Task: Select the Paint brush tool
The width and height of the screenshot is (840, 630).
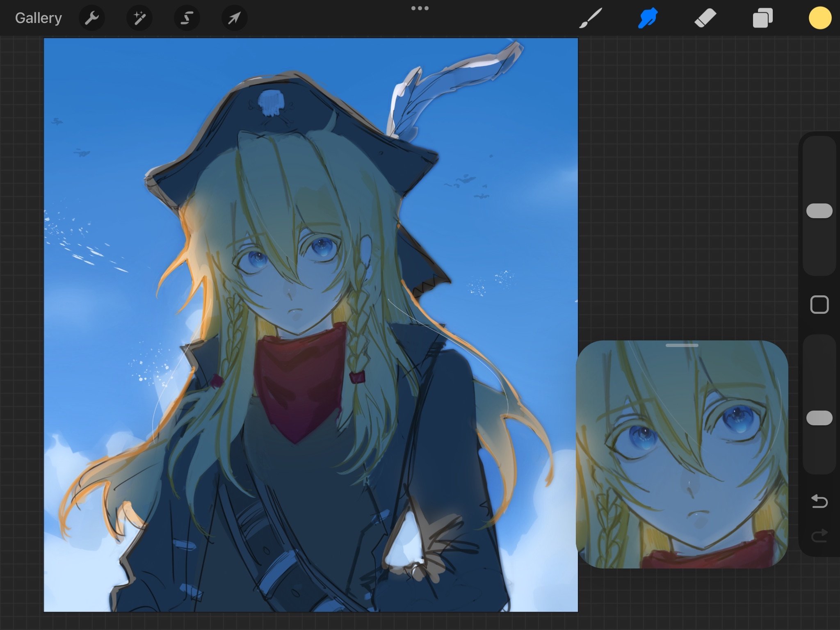Action: pyautogui.click(x=591, y=18)
